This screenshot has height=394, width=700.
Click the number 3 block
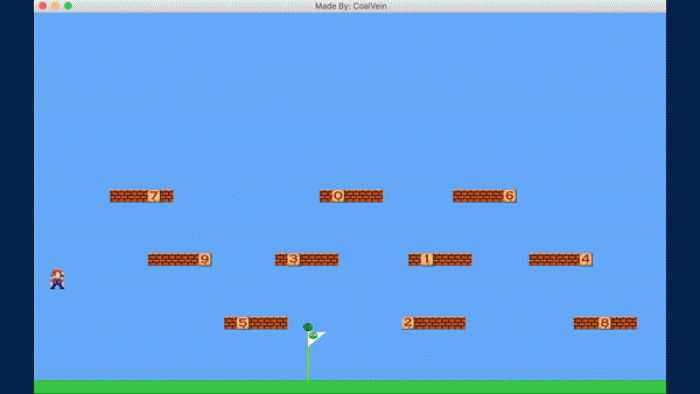click(x=293, y=259)
